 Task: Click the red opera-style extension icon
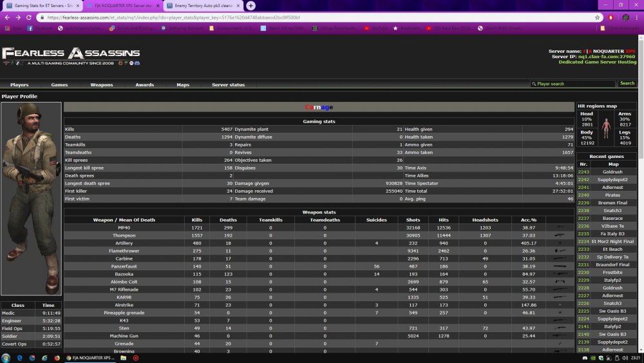tap(611, 17)
